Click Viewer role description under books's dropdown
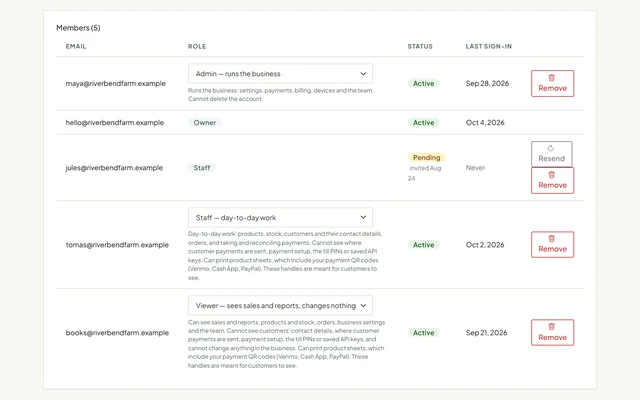This screenshot has height=400, width=640. [286, 344]
